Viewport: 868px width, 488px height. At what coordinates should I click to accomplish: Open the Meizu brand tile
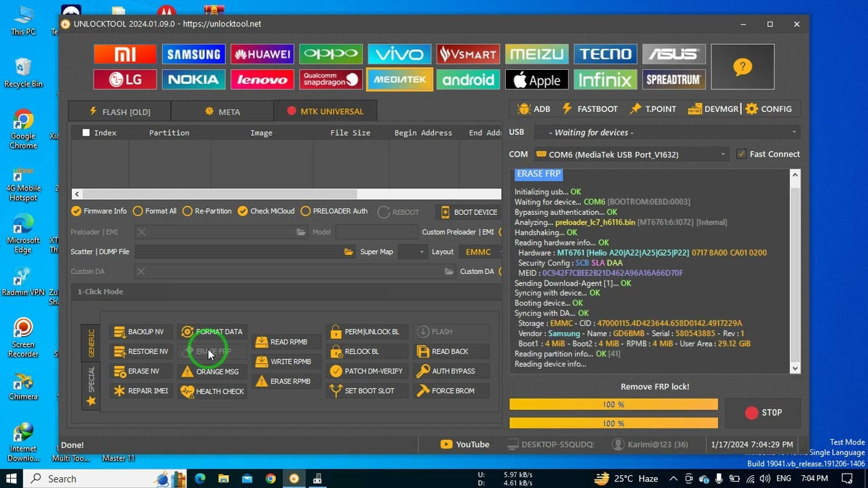536,54
